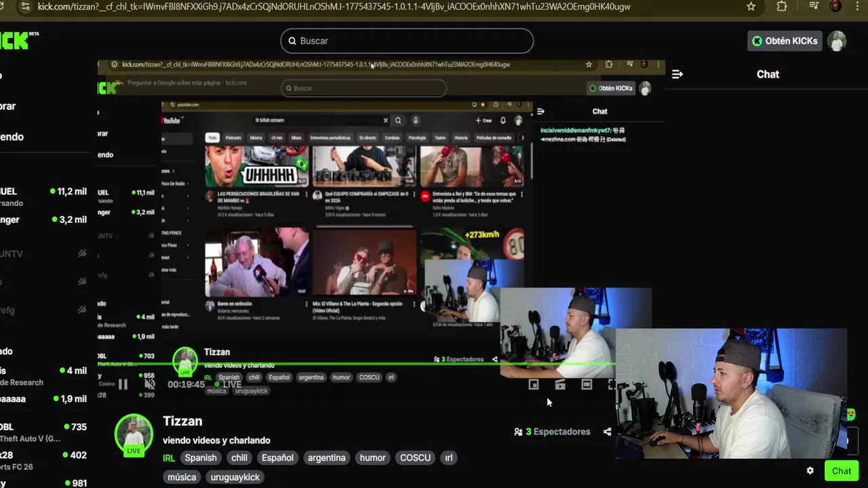The width and height of the screenshot is (868, 488).
Task: Open the sidebar channel with 981 viewers
Action: (43, 483)
